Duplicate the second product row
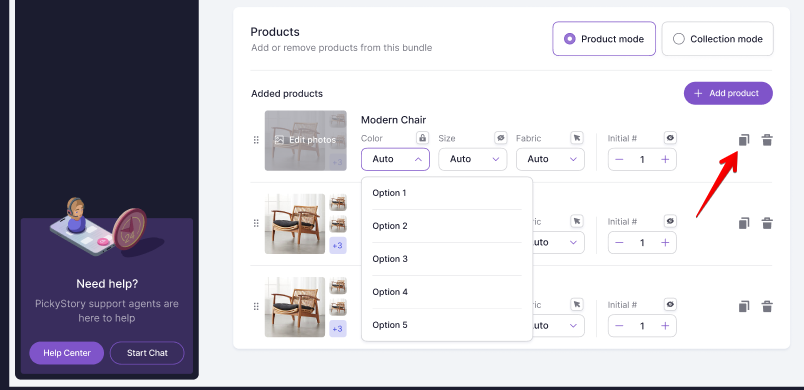This screenshot has height=390, width=804. point(744,223)
